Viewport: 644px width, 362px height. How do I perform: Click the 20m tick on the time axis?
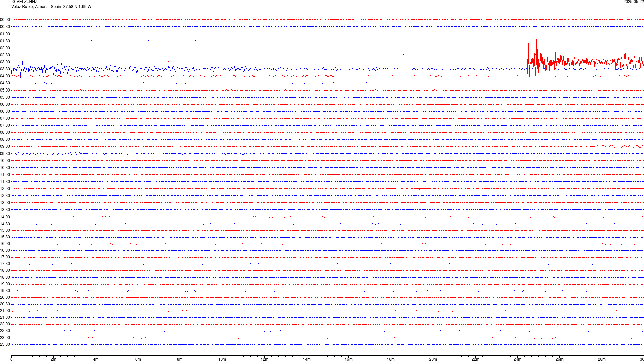click(433, 359)
